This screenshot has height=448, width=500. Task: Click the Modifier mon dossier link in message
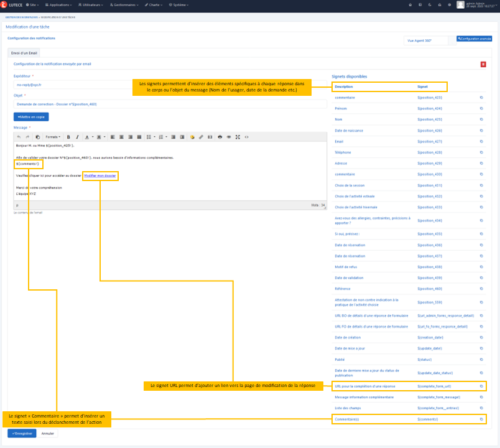click(100, 176)
